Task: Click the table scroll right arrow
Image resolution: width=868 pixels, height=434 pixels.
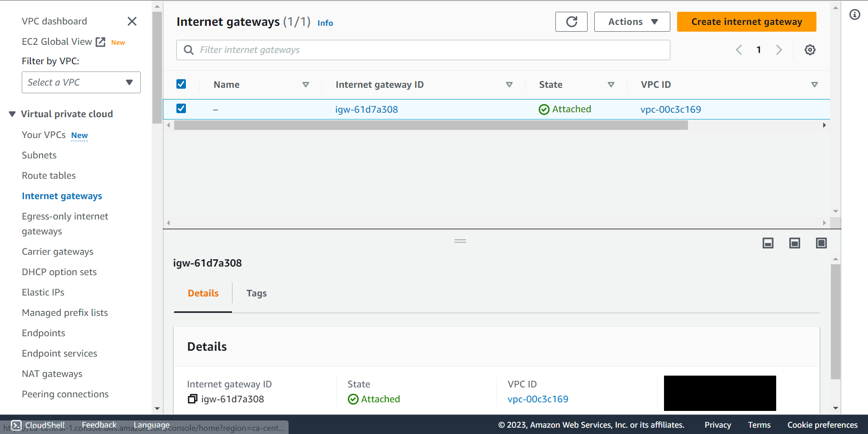Action: click(824, 125)
